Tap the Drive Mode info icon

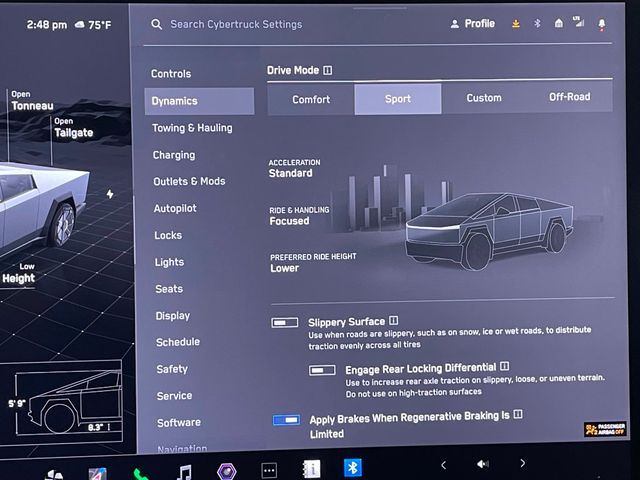point(327,70)
